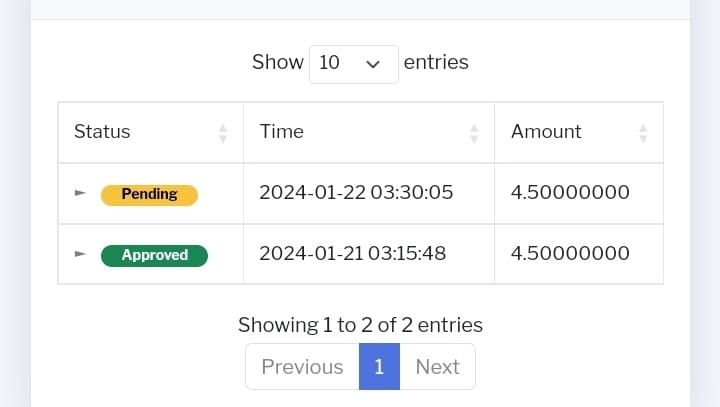The height and width of the screenshot is (407, 720).
Task: Click the chevron in the entries selector
Action: (373, 64)
